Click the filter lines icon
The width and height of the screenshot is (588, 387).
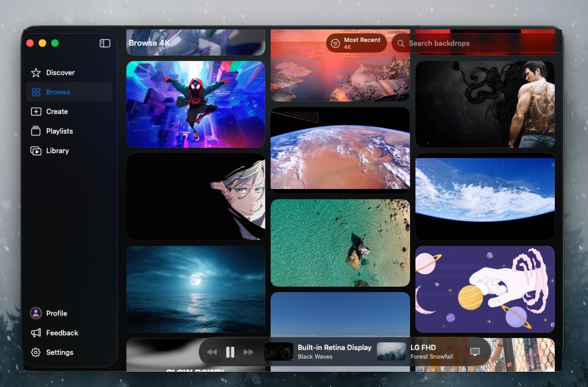(x=335, y=43)
